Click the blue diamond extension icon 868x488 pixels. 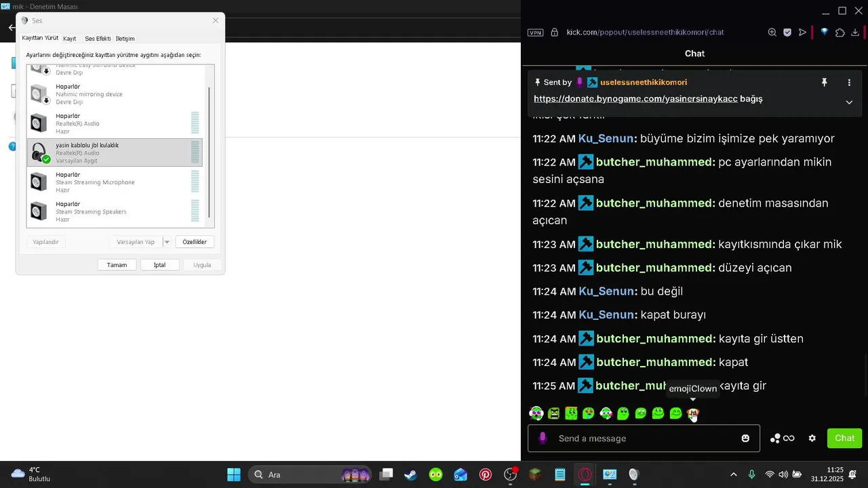[x=824, y=32]
